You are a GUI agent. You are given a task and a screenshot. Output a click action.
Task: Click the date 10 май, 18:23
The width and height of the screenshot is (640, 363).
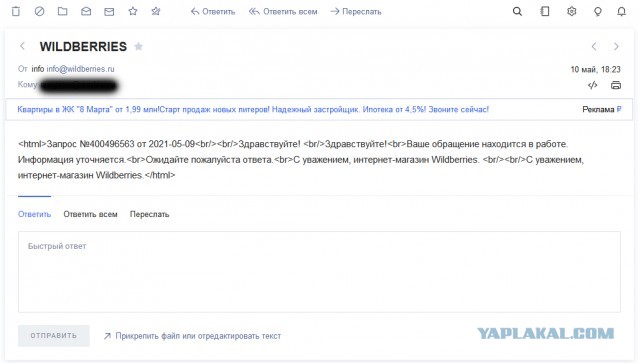[596, 69]
